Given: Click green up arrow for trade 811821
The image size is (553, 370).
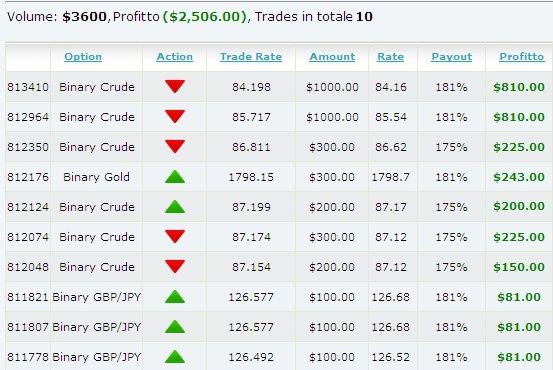Looking at the screenshot, I should (x=175, y=297).
